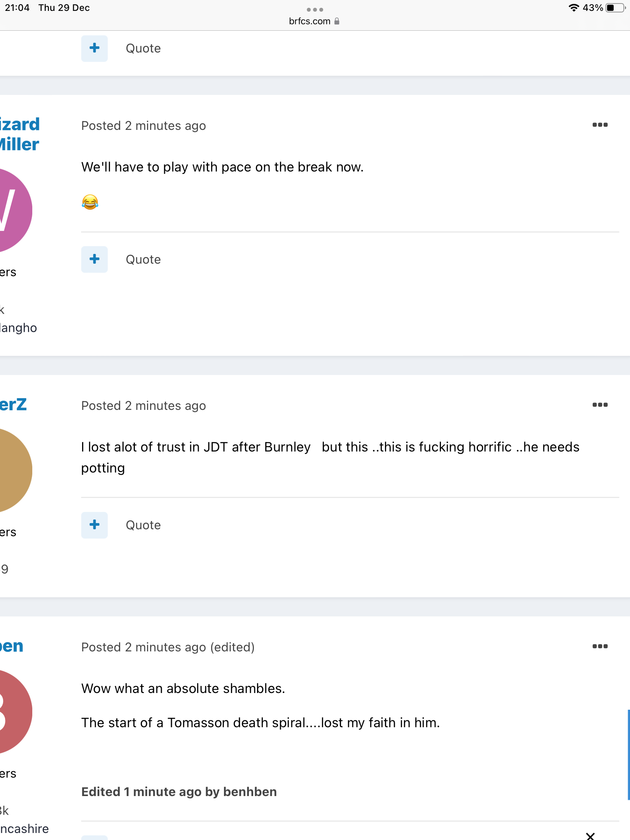Viewport: 630px width, 840px height.
Task: Add the JDT Burnley post to multiquote
Action: 94,525
